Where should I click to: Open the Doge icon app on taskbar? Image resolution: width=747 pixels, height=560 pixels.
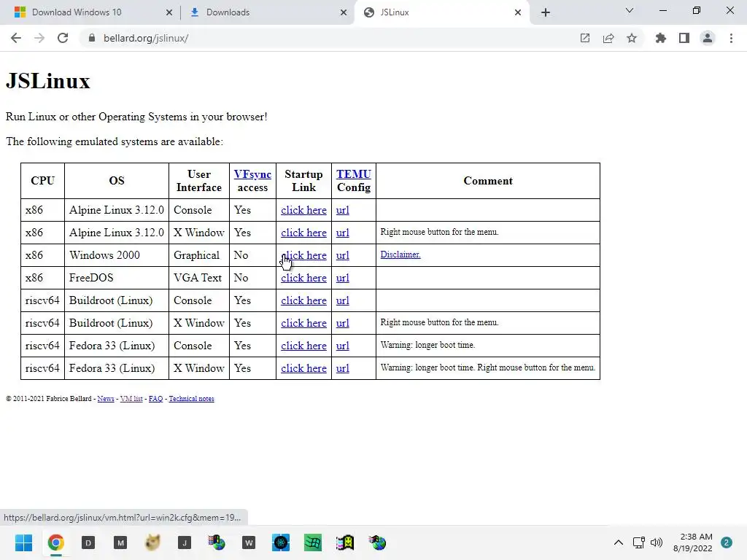[152, 542]
